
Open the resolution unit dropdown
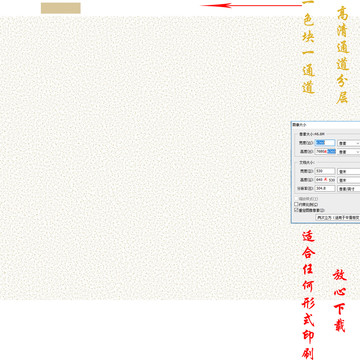[x=349, y=188]
